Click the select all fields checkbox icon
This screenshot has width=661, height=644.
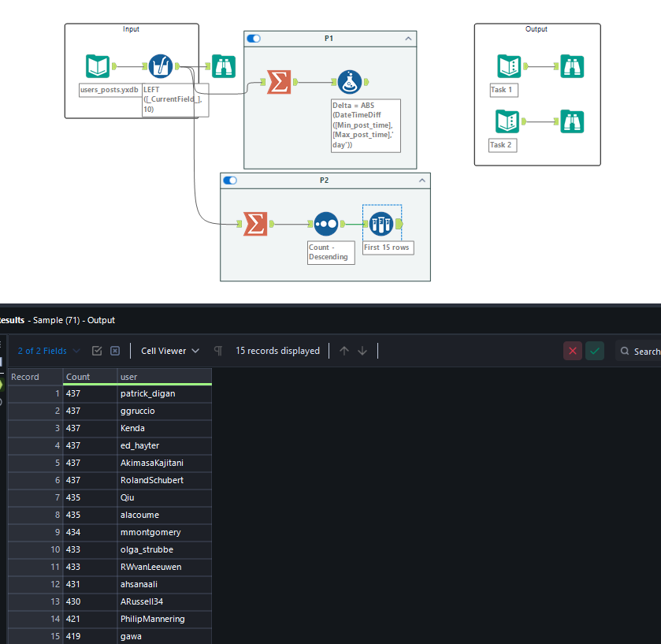tap(97, 351)
